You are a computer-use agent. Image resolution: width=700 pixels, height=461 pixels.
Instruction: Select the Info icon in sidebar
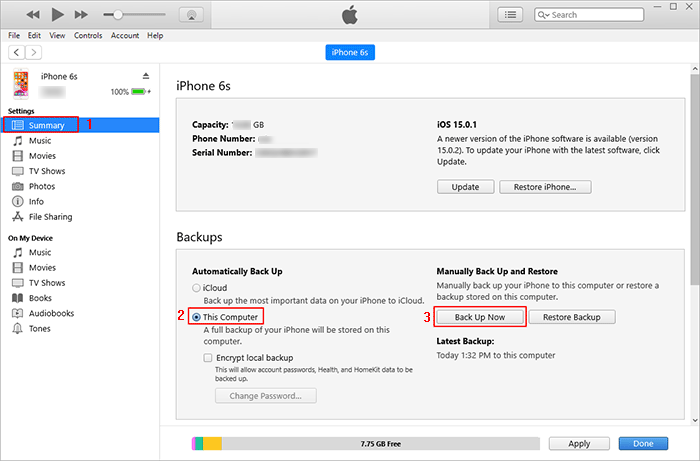tap(17, 201)
